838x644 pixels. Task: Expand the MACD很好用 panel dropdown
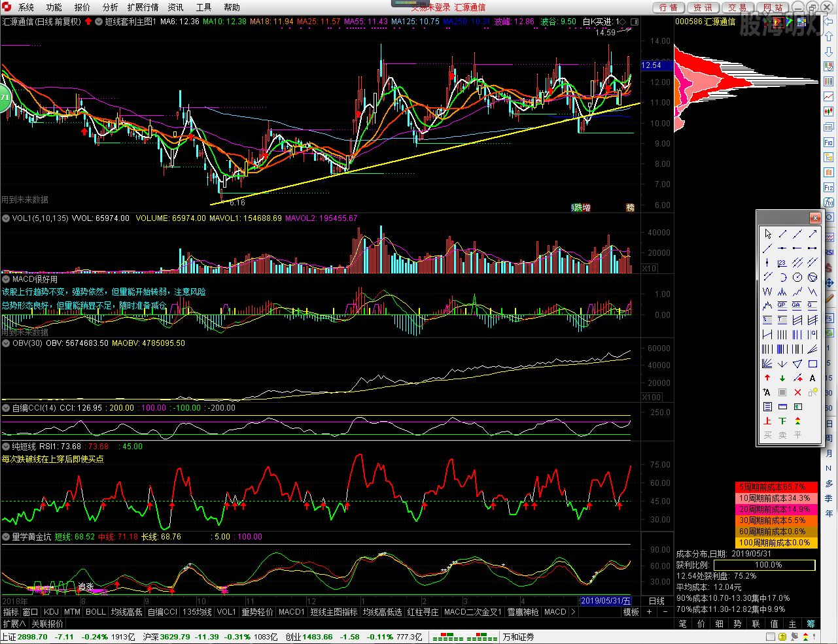click(x=6, y=279)
